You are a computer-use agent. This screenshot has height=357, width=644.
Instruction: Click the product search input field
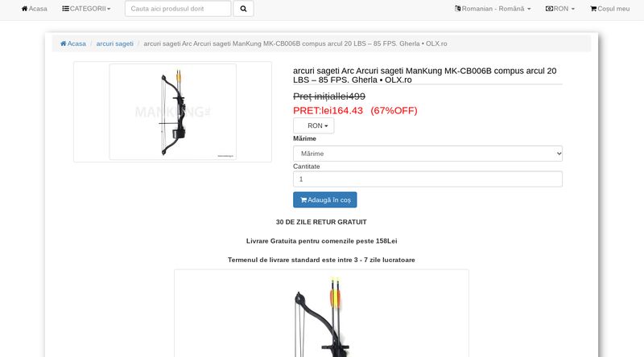[178, 9]
